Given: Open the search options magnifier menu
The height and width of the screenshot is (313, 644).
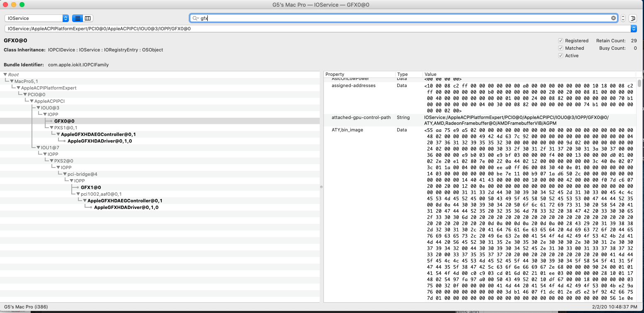Looking at the screenshot, I should click(195, 18).
